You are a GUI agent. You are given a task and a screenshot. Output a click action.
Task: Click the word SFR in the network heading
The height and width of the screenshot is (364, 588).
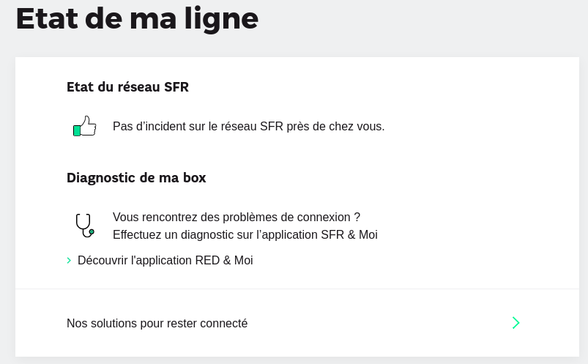176,86
